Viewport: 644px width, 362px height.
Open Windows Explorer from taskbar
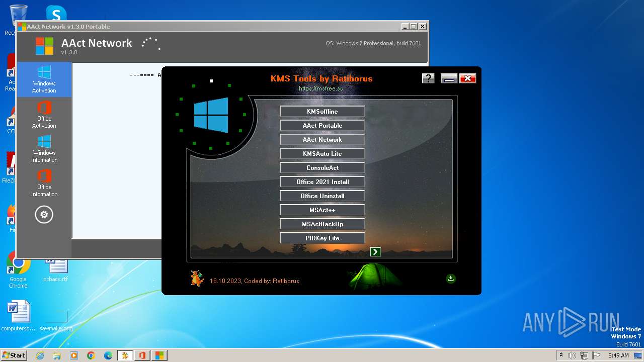click(x=57, y=355)
